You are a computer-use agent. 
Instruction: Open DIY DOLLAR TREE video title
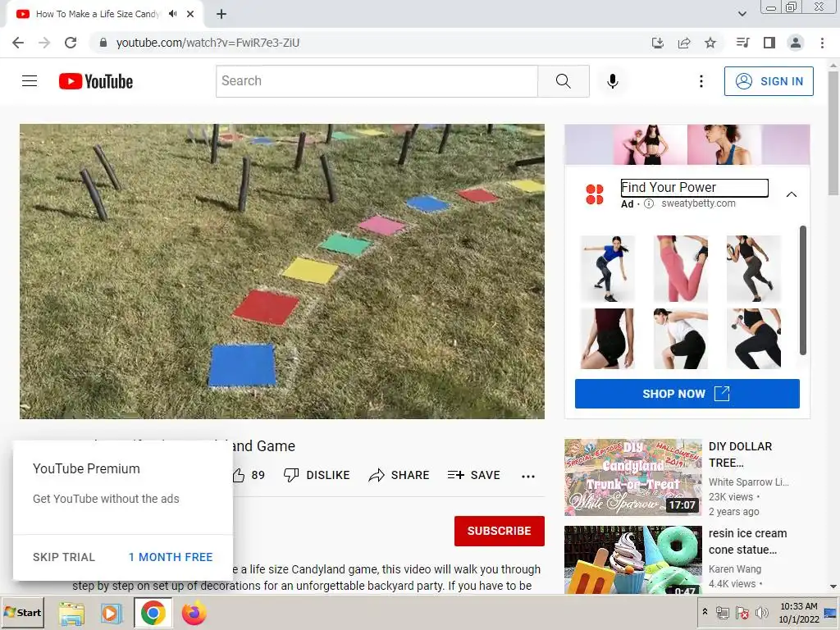click(741, 454)
